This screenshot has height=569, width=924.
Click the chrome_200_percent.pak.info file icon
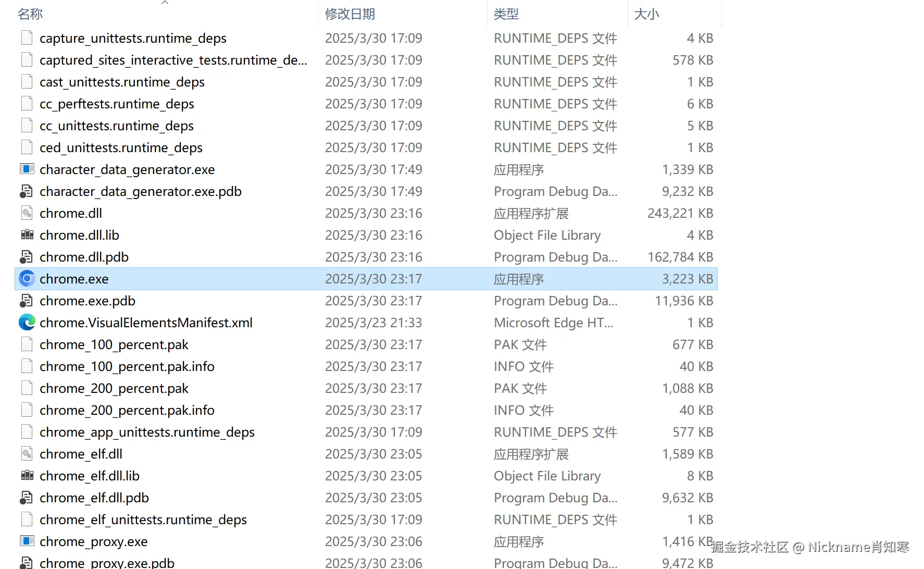tap(27, 410)
